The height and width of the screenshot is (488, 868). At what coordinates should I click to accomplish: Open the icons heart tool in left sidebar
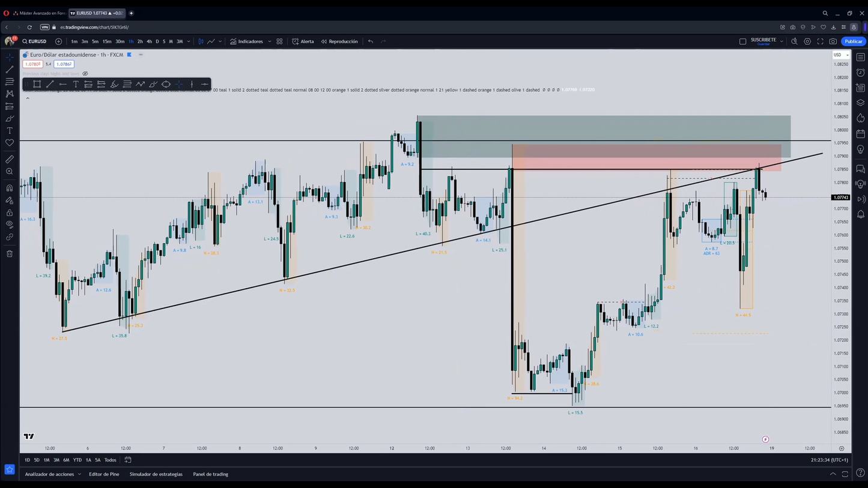(x=10, y=143)
